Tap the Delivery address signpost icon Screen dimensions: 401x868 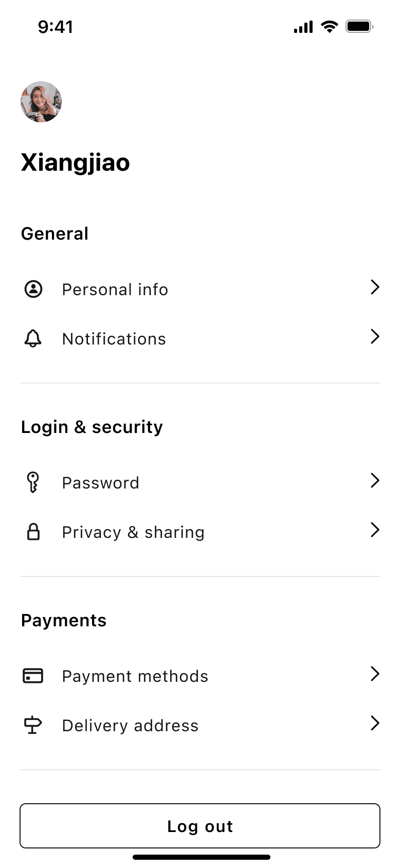(x=33, y=725)
